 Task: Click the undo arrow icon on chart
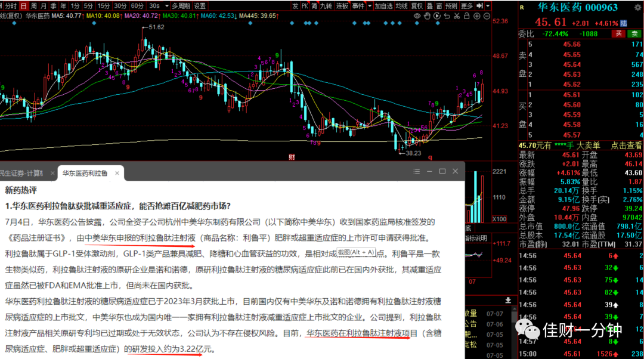(447, 16)
